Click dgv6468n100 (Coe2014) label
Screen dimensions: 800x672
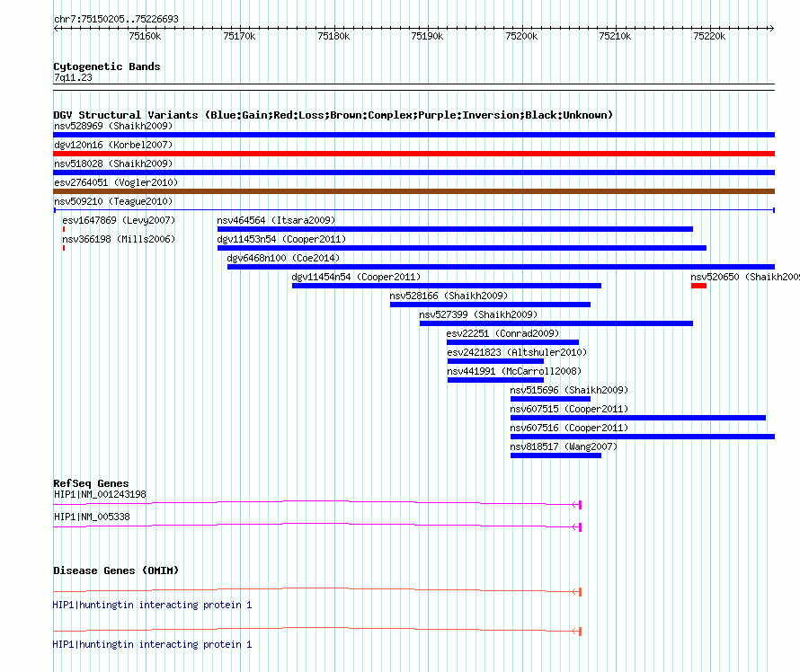click(283, 258)
